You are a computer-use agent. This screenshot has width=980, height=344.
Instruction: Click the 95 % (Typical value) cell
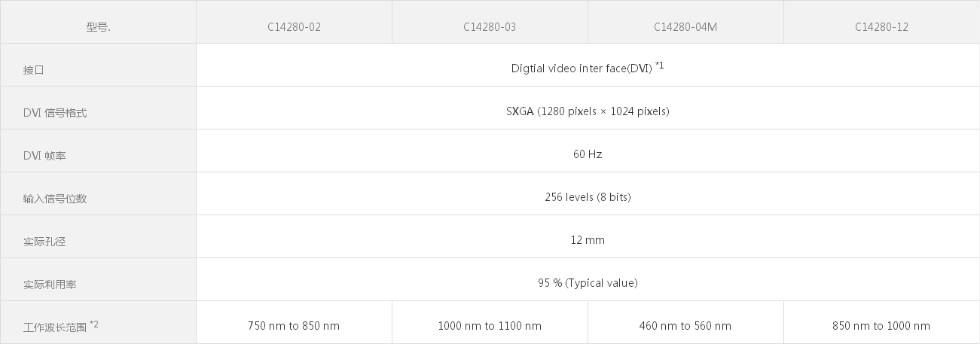point(588,283)
